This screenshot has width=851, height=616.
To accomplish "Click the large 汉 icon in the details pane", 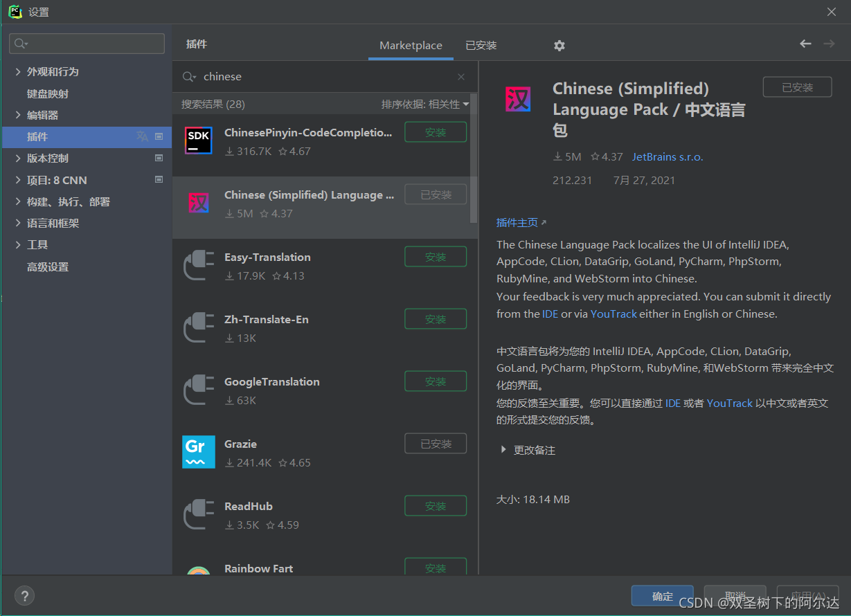I will 518,99.
